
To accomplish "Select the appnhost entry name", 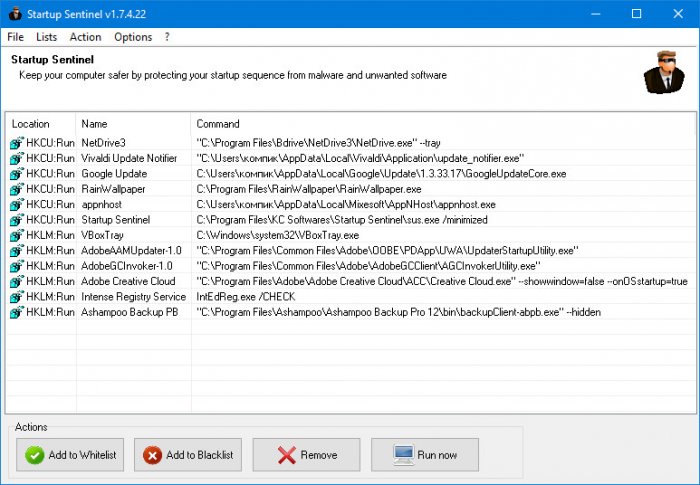I will 101,205.
